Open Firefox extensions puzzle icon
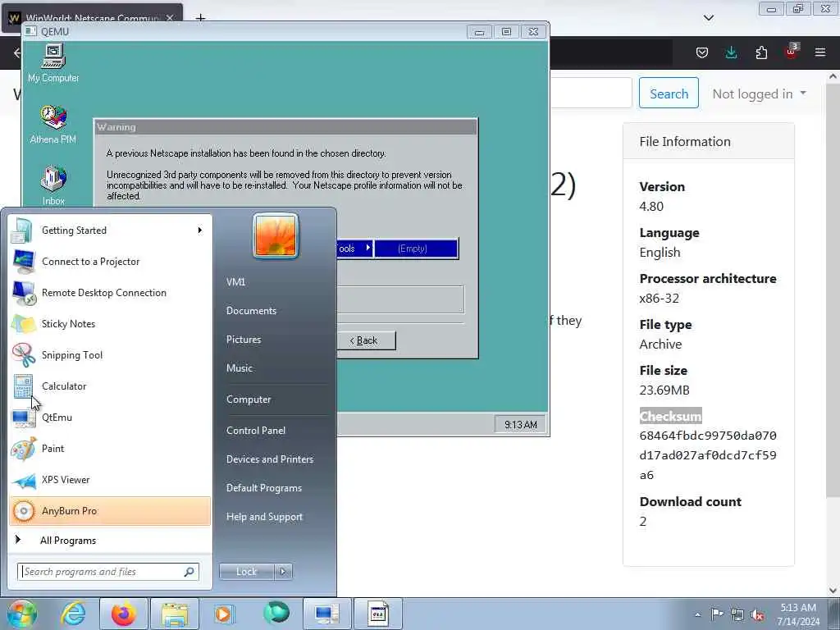This screenshot has width=840, height=630. point(761,52)
